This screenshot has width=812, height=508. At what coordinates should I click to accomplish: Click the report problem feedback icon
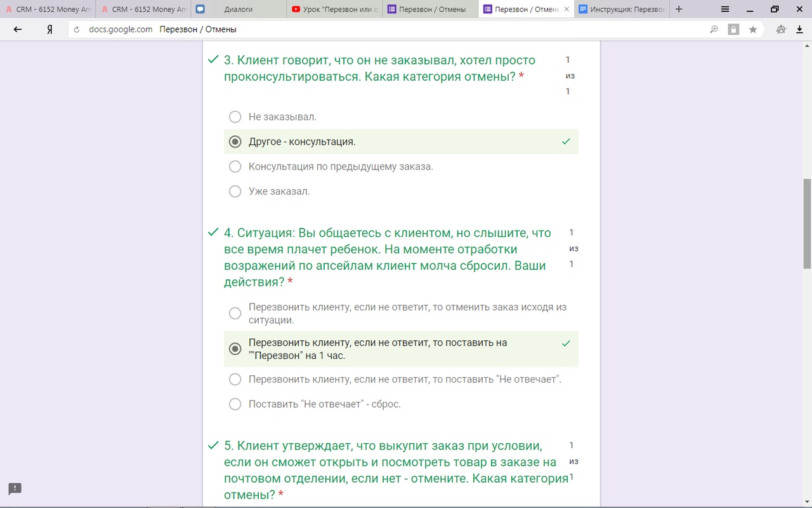15,488
